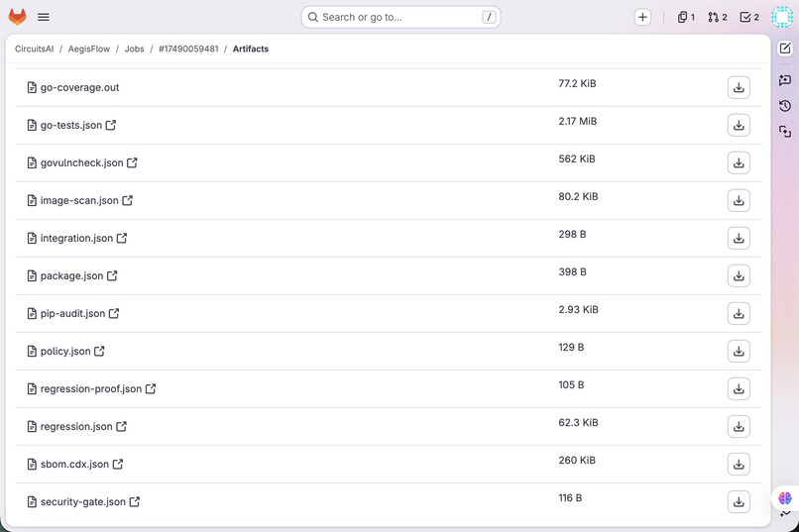The height and width of the screenshot is (532, 799).
Task: Download security-gate.json artifact
Action: pos(739,502)
